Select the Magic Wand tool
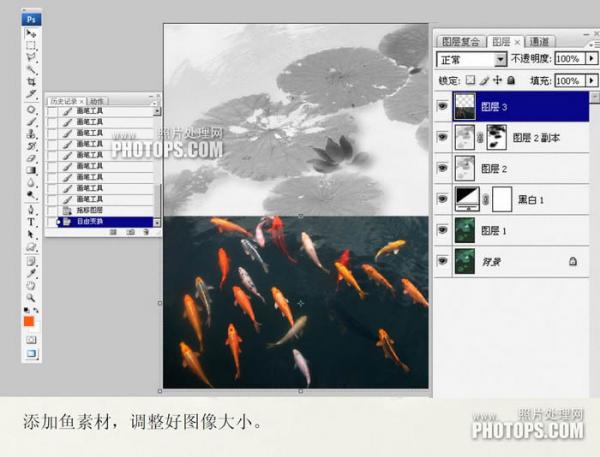 click(x=31, y=69)
